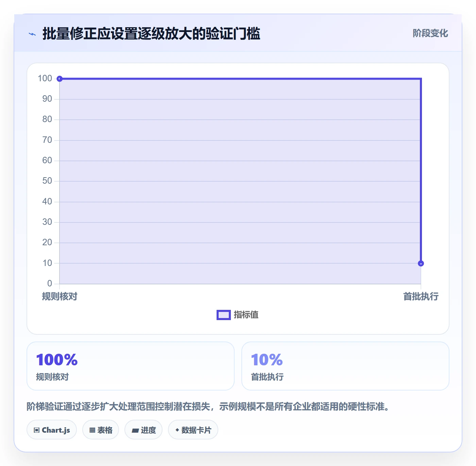Select the Chart.js tag chip
The width and height of the screenshot is (476, 466).
(52, 430)
